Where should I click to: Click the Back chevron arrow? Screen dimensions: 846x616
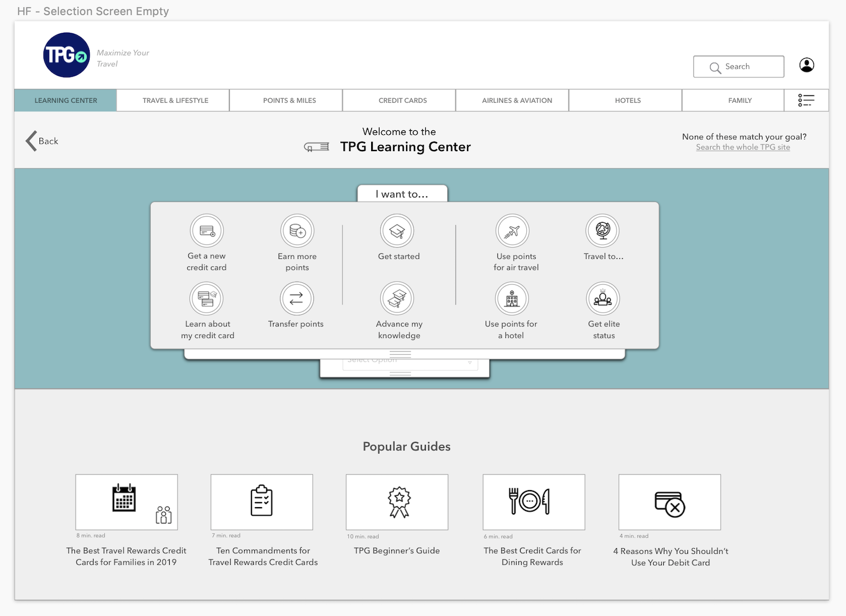[x=31, y=141]
